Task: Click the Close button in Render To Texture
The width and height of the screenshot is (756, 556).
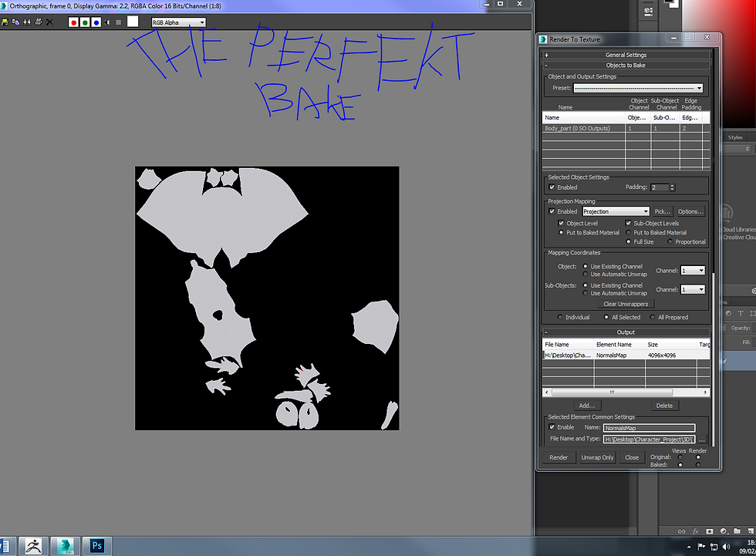Action: [x=632, y=458]
